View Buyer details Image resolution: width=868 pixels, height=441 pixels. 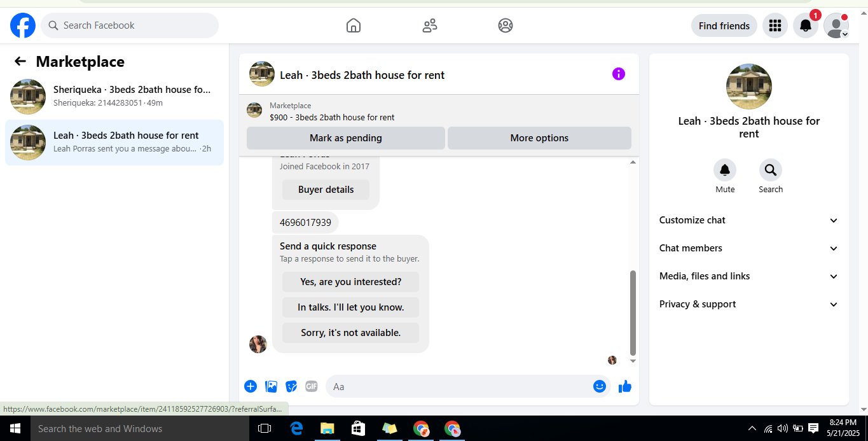(326, 190)
